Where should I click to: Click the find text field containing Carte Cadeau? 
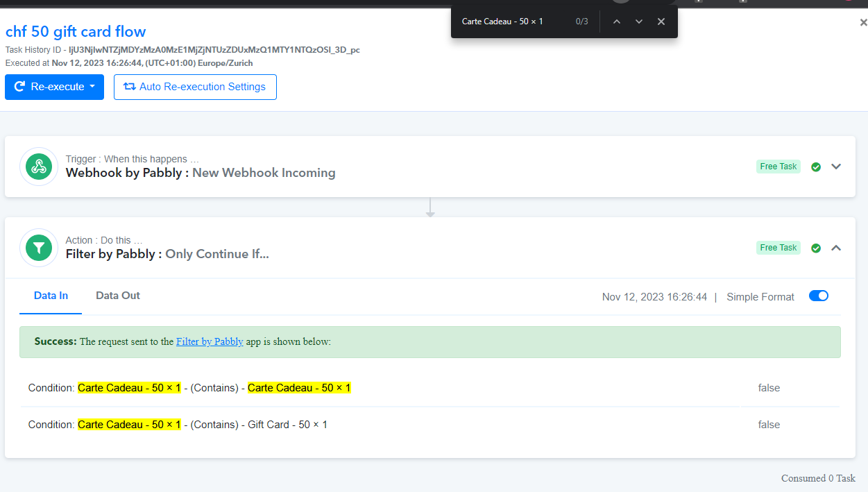(x=513, y=22)
